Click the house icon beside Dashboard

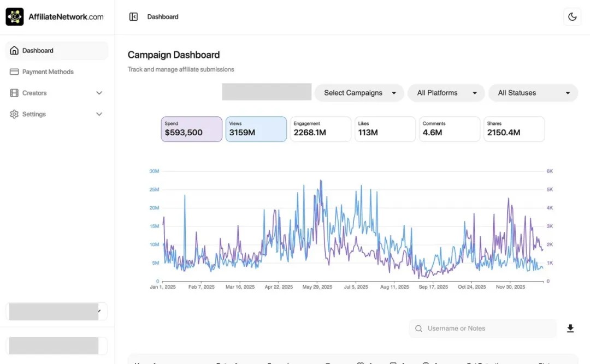(14, 51)
